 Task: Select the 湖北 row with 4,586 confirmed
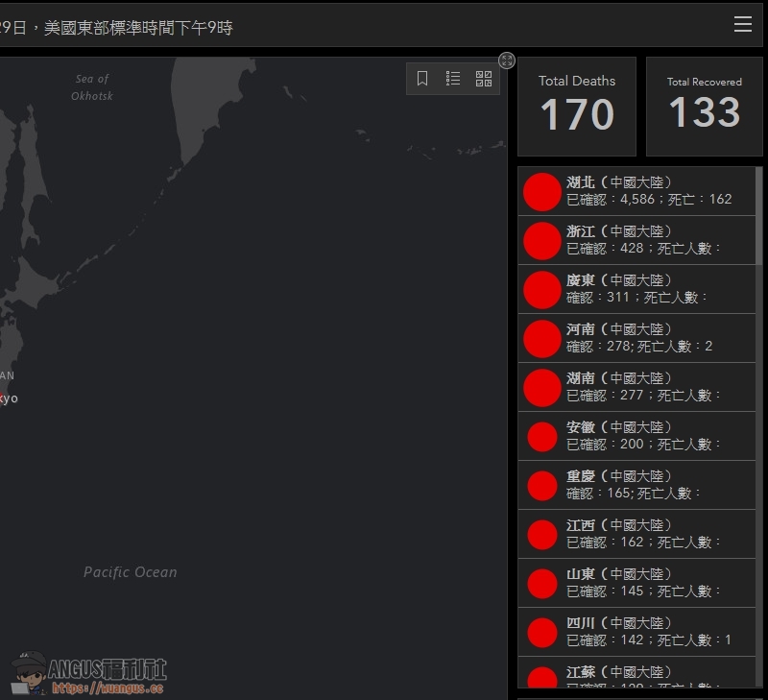pos(636,191)
